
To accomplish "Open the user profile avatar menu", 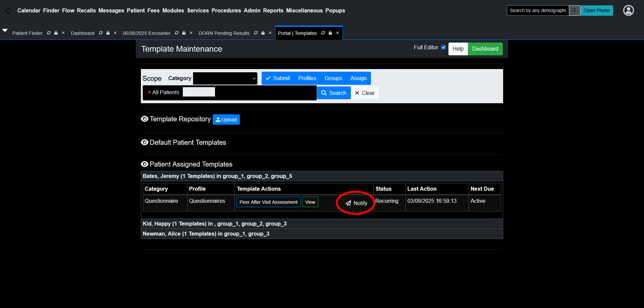I will (628, 10).
